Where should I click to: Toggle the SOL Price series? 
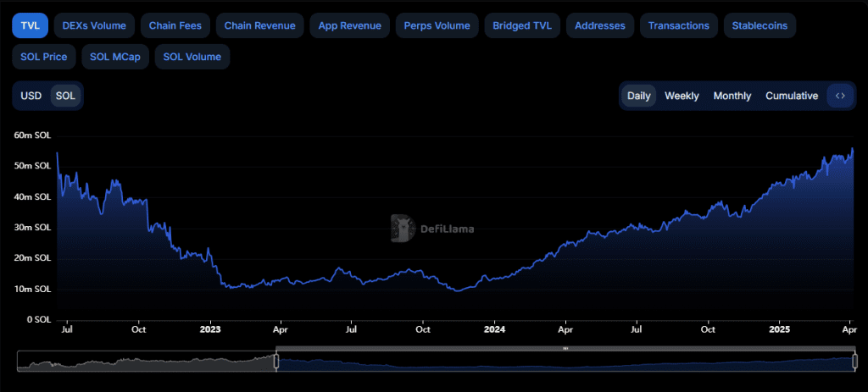44,57
